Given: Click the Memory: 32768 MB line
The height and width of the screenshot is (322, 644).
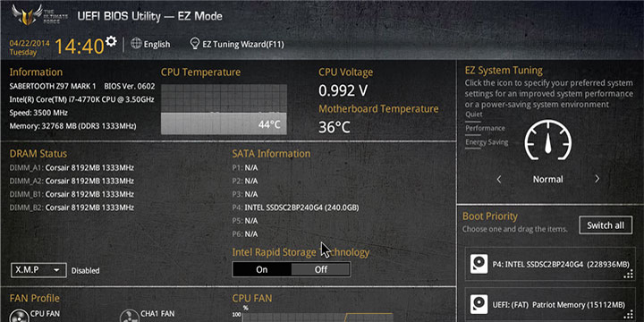Looking at the screenshot, I should pyautogui.click(x=72, y=126).
